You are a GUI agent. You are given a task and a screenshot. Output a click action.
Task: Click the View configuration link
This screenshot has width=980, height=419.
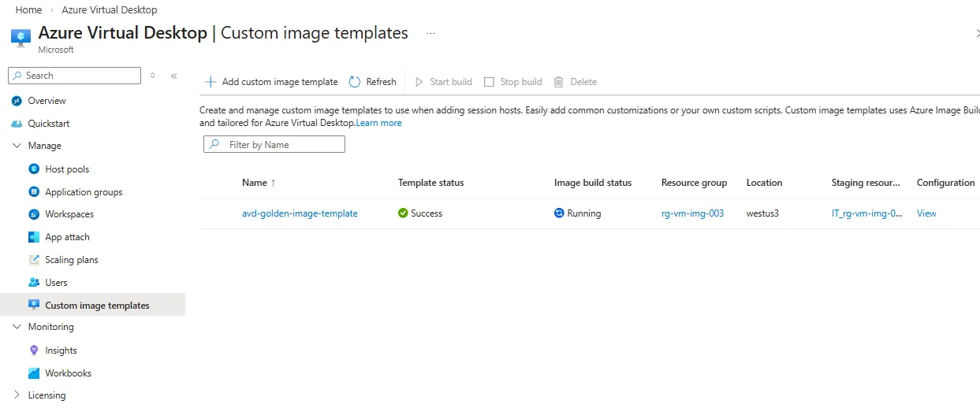pos(926,213)
